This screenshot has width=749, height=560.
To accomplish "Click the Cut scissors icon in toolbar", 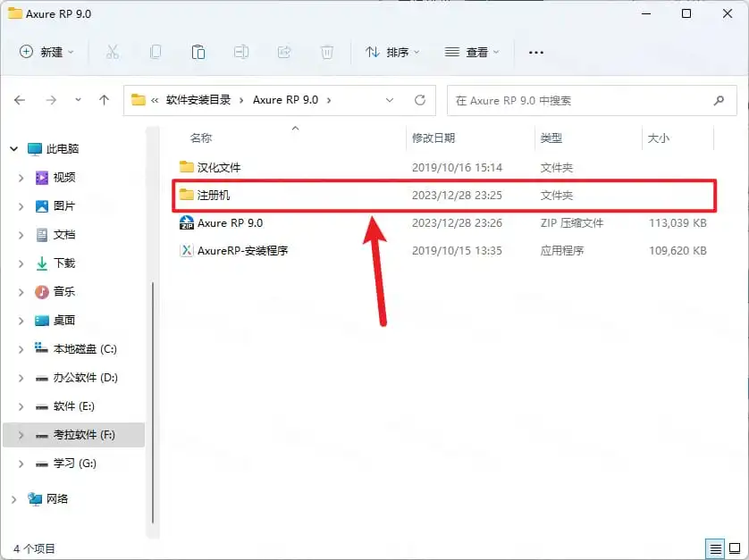I will (x=113, y=52).
